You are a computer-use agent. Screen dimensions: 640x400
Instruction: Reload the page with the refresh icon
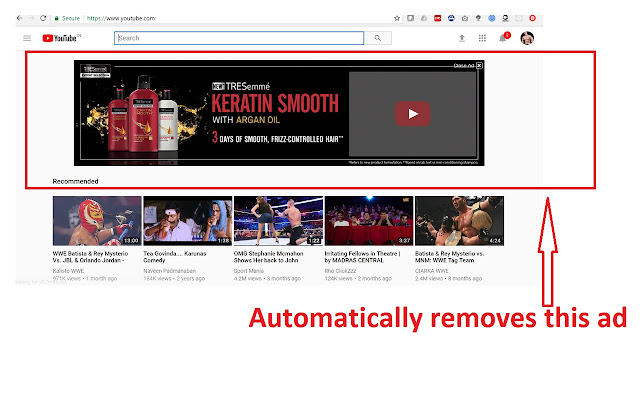[43, 18]
